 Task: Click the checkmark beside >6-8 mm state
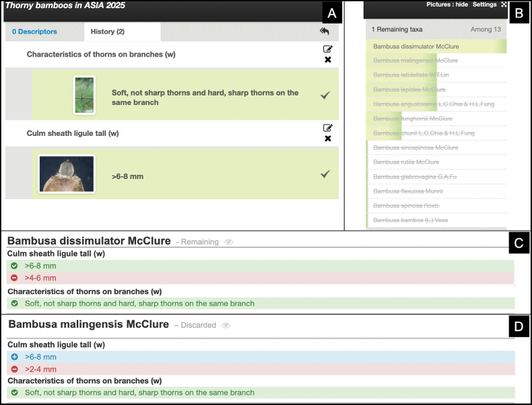point(325,174)
